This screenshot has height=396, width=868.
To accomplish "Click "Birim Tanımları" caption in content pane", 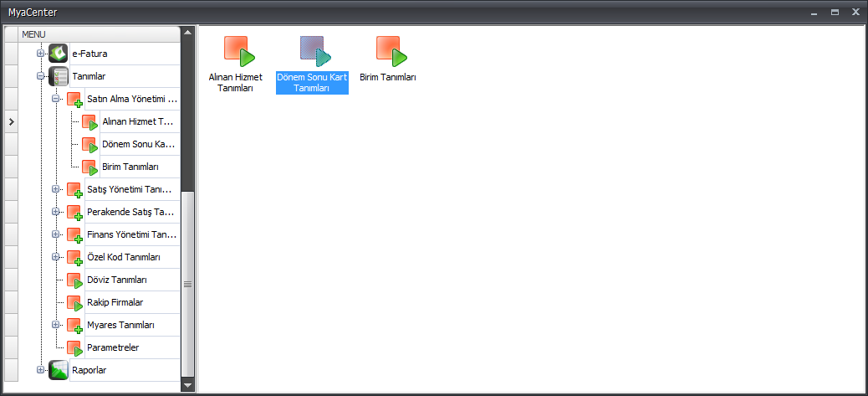I will pyautogui.click(x=388, y=78).
